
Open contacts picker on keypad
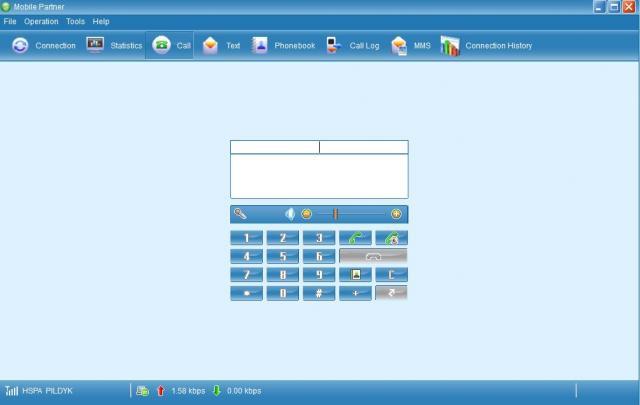pyautogui.click(x=355, y=274)
